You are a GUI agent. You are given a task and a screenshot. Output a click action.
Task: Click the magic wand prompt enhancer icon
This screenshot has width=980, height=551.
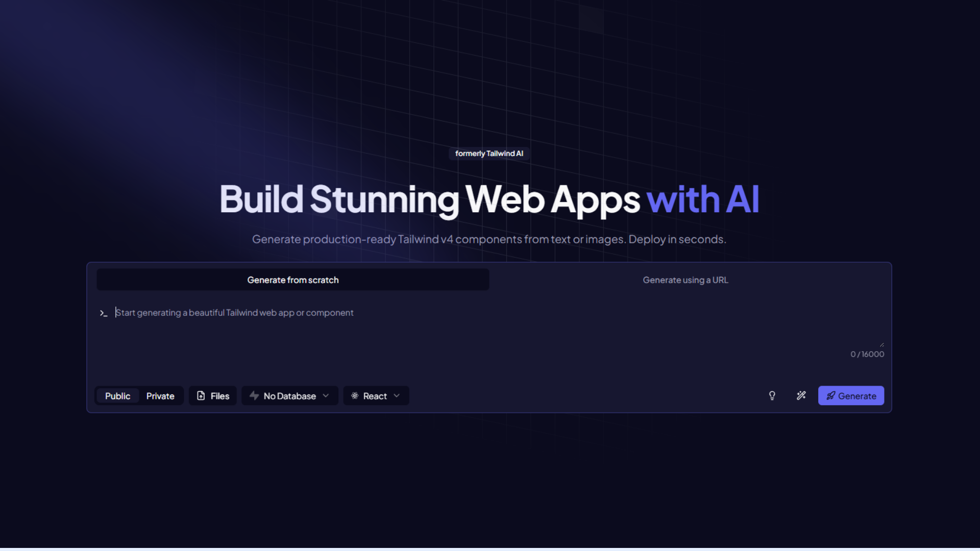(x=801, y=395)
